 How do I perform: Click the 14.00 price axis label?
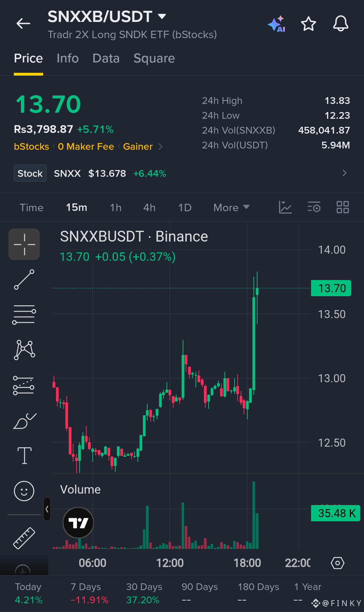(x=332, y=250)
